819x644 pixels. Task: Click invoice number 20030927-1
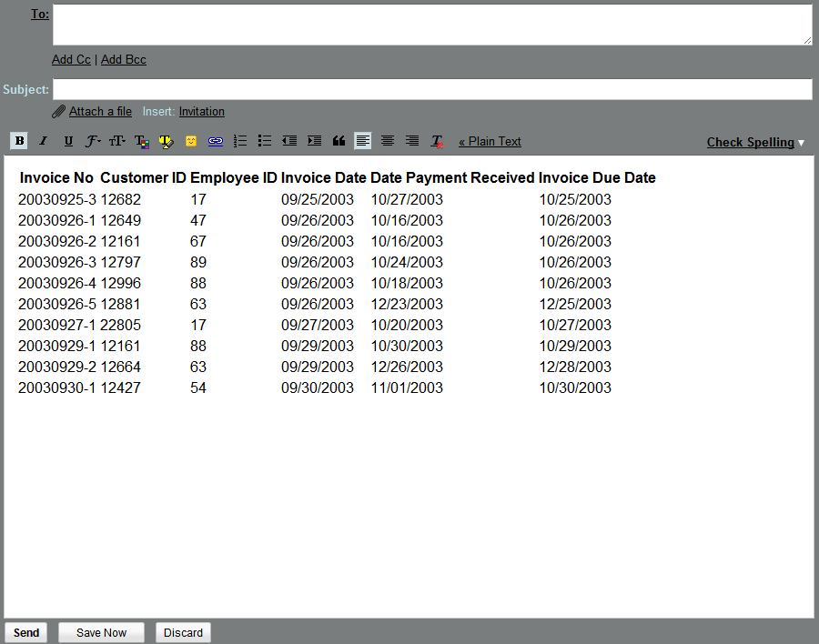point(57,325)
